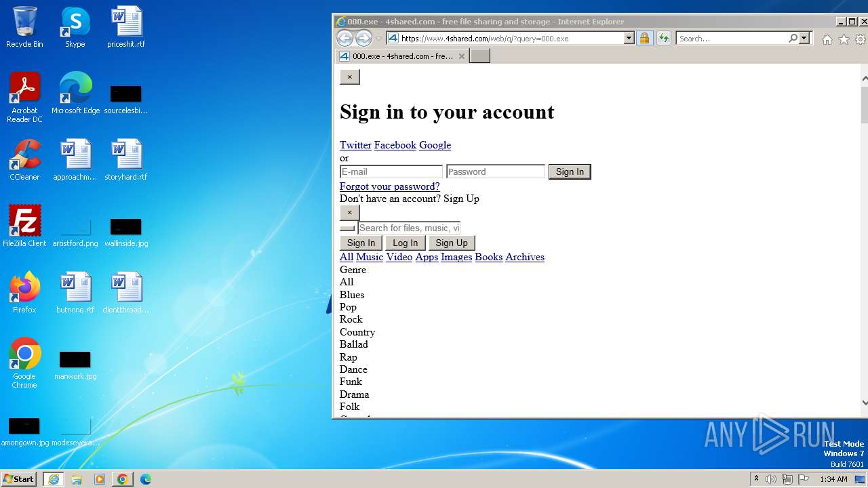Open the IE Tools gear icon
Image resolution: width=868 pixels, height=488 pixels.
(x=860, y=39)
